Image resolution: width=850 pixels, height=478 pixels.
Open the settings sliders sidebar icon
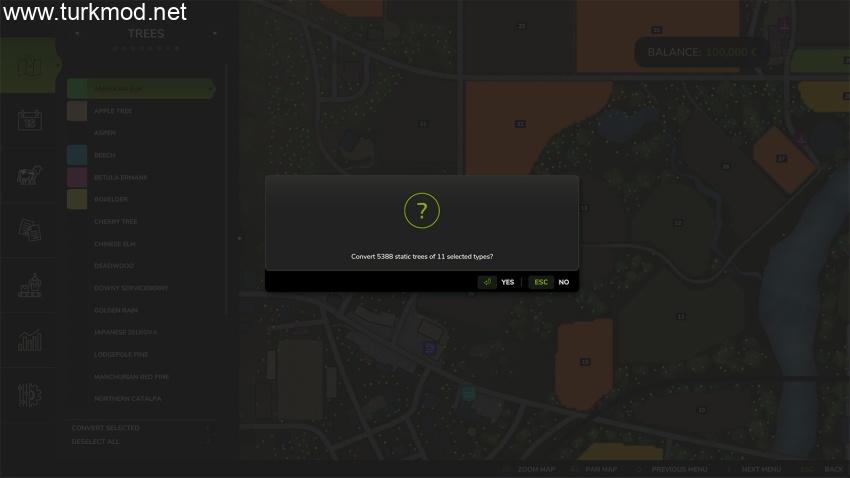tap(29, 395)
